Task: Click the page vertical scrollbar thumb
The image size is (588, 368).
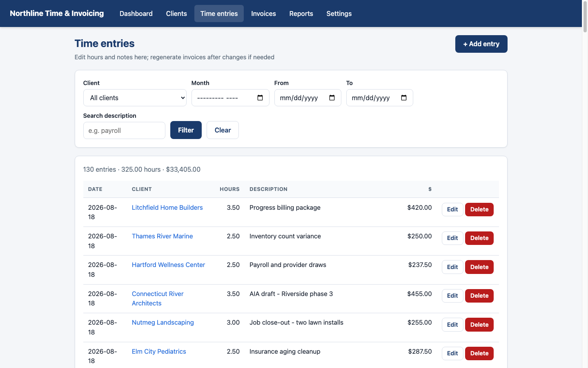Action: tap(585, 17)
